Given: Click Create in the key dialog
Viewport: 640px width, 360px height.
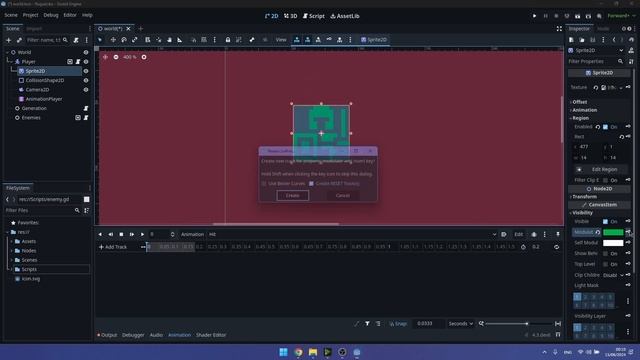Looking at the screenshot, I should click(292, 196).
